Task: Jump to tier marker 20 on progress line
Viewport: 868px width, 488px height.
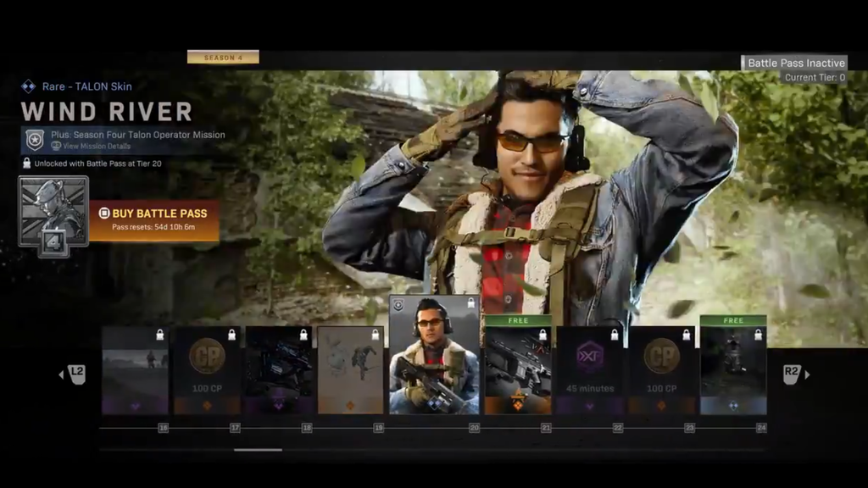Action: click(474, 428)
